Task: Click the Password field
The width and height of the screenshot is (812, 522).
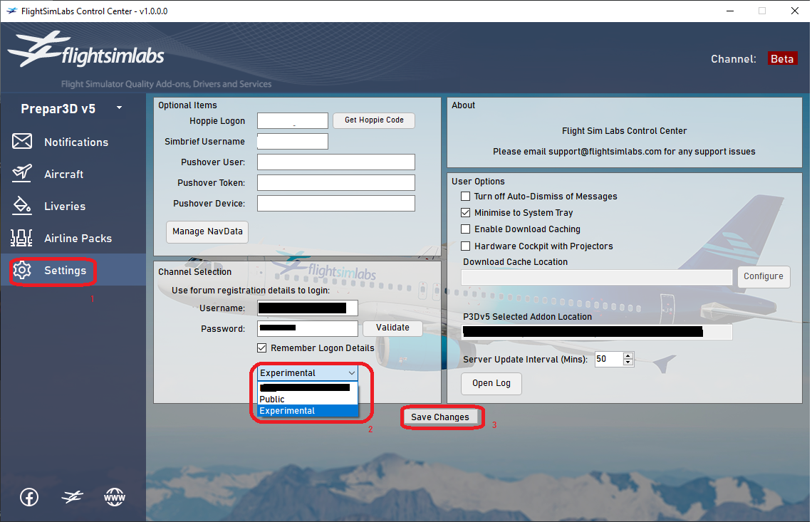Action: 308,328
